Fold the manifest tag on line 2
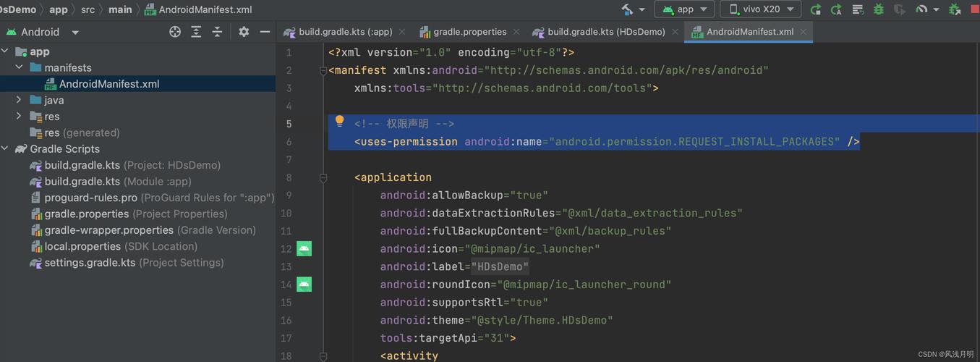The image size is (980, 362). pos(323,70)
